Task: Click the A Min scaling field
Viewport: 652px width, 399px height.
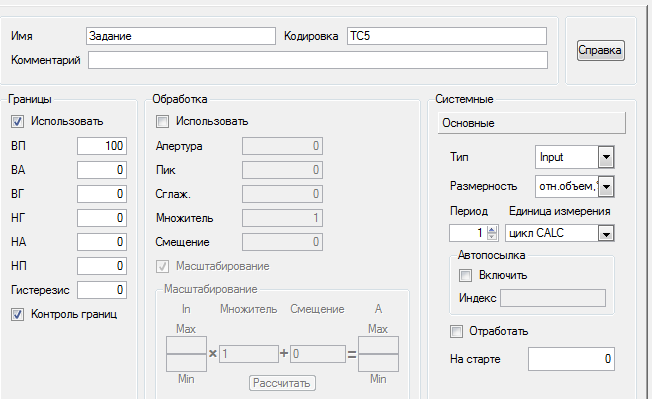Action: point(378,362)
